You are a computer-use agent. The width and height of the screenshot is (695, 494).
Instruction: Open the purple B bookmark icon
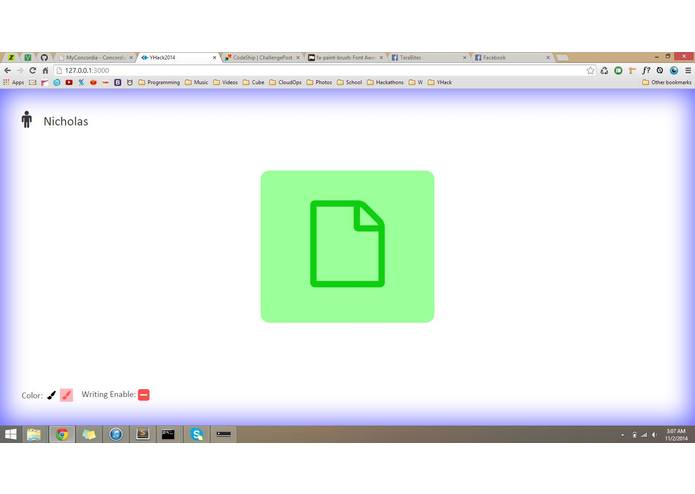pyautogui.click(x=117, y=82)
